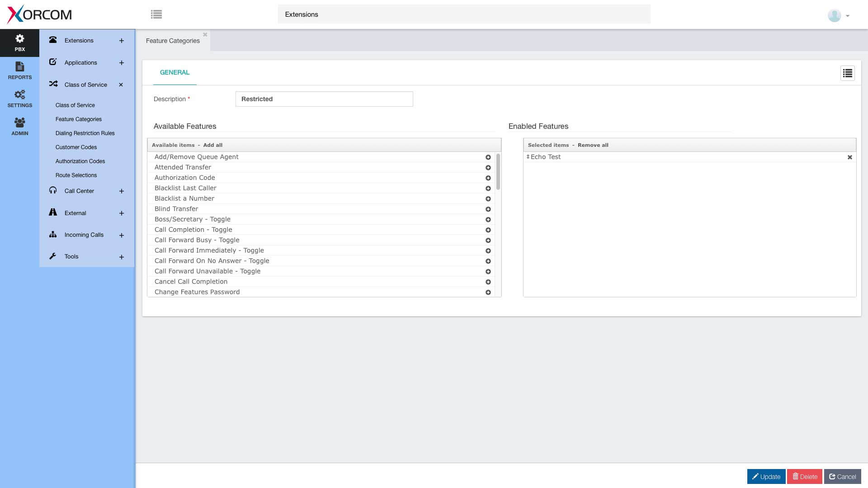Open Route Selections
This screenshot has width=868, height=488.
coord(76,175)
